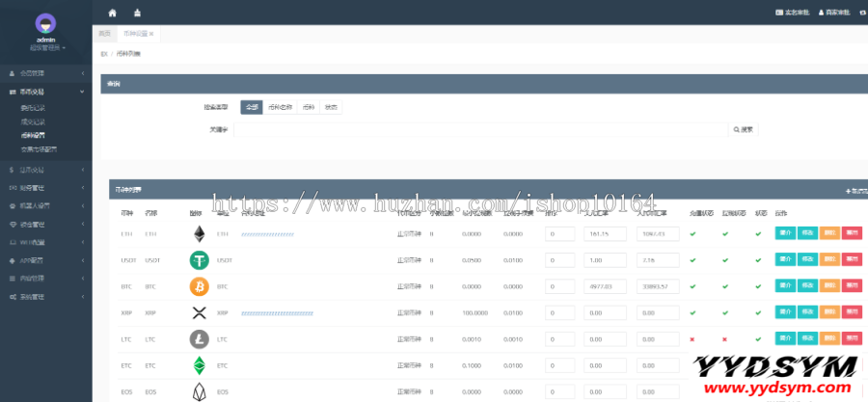
Task: Toggle the ETH row first green checkmark status
Action: (692, 234)
